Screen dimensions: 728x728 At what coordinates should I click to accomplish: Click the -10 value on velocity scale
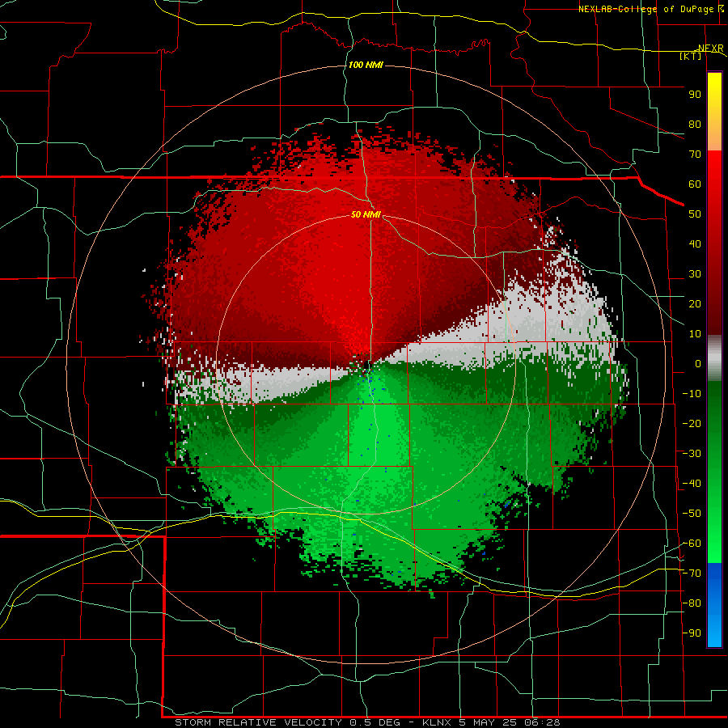pyautogui.click(x=692, y=394)
